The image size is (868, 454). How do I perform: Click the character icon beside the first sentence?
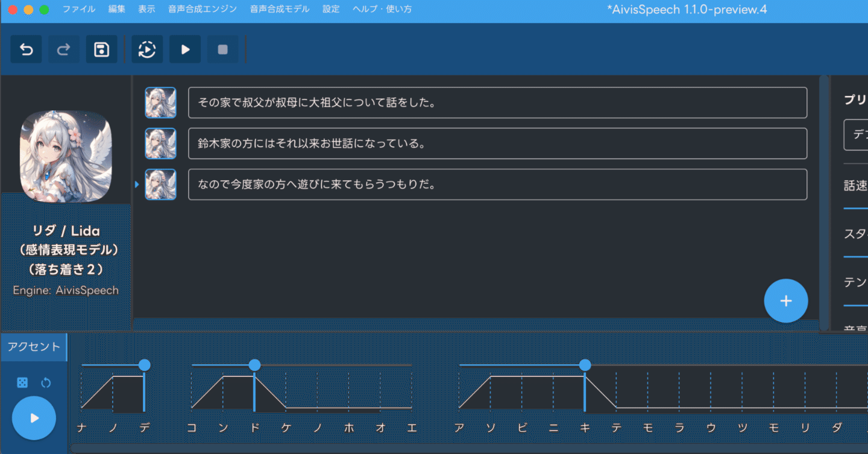tap(160, 102)
